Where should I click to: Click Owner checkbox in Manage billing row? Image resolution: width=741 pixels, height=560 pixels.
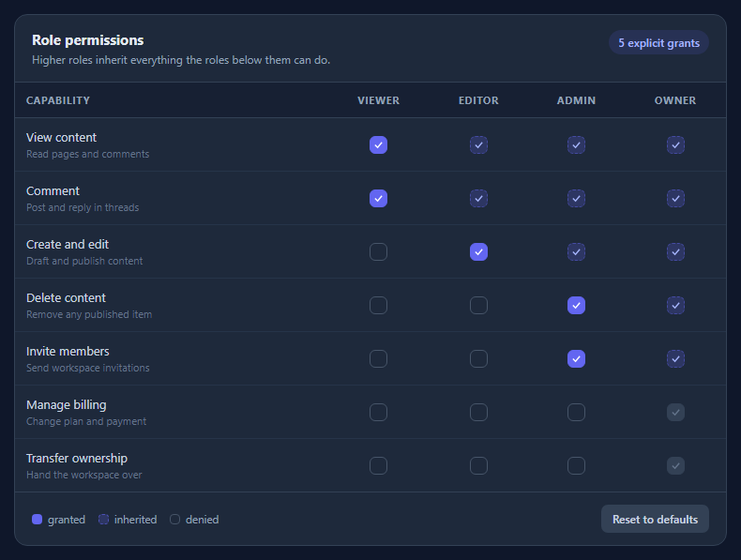675,412
